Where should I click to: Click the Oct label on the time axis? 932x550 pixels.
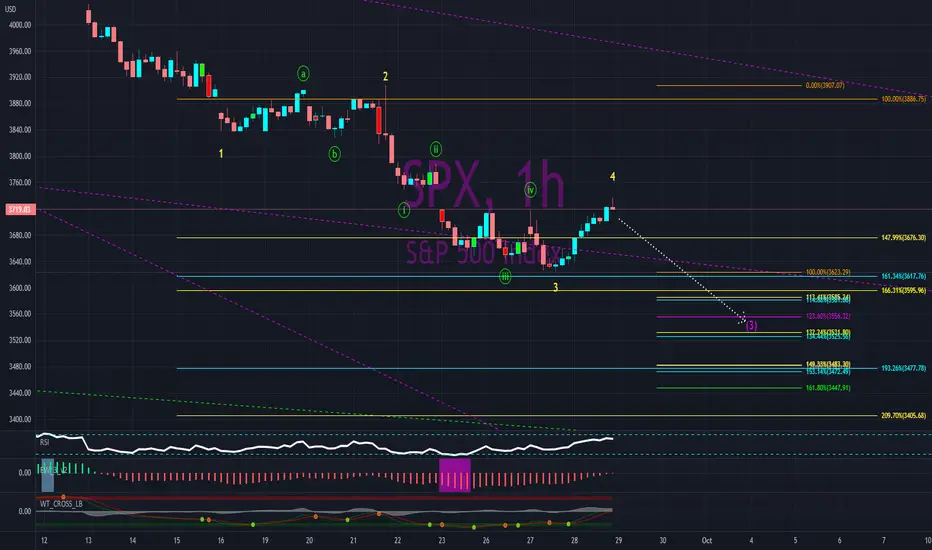(707, 540)
